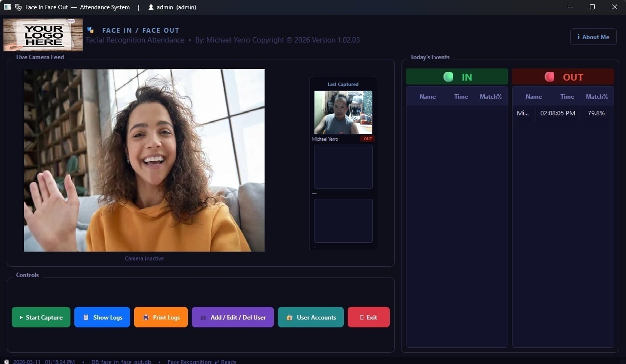Click the play icon on Start Capture
Screen dimensions: 626x364
[x=21, y=318]
